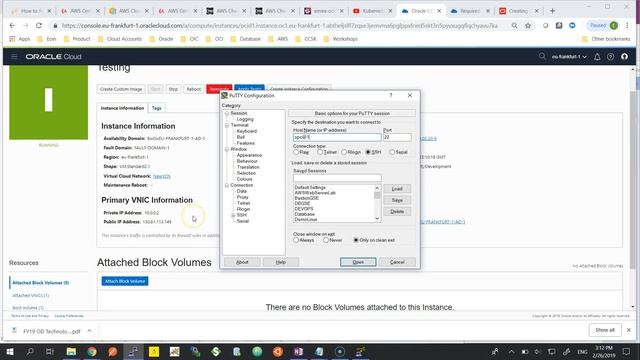
Task: Select Default Settings in saved sessions
Action: [x=310, y=187]
